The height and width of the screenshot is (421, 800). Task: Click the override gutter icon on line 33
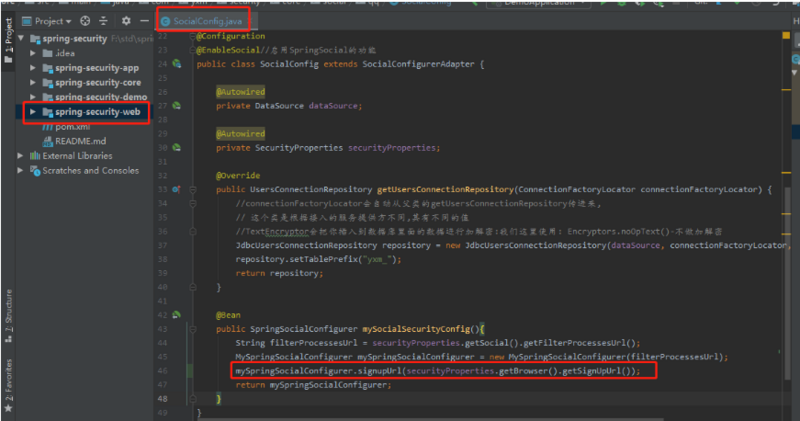(177, 189)
